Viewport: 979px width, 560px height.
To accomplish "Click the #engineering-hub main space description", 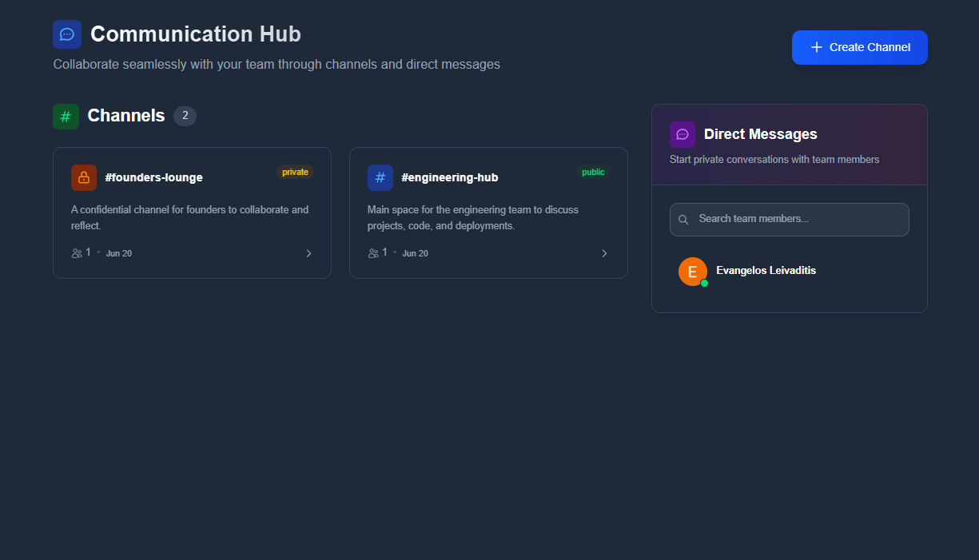I will 473,218.
